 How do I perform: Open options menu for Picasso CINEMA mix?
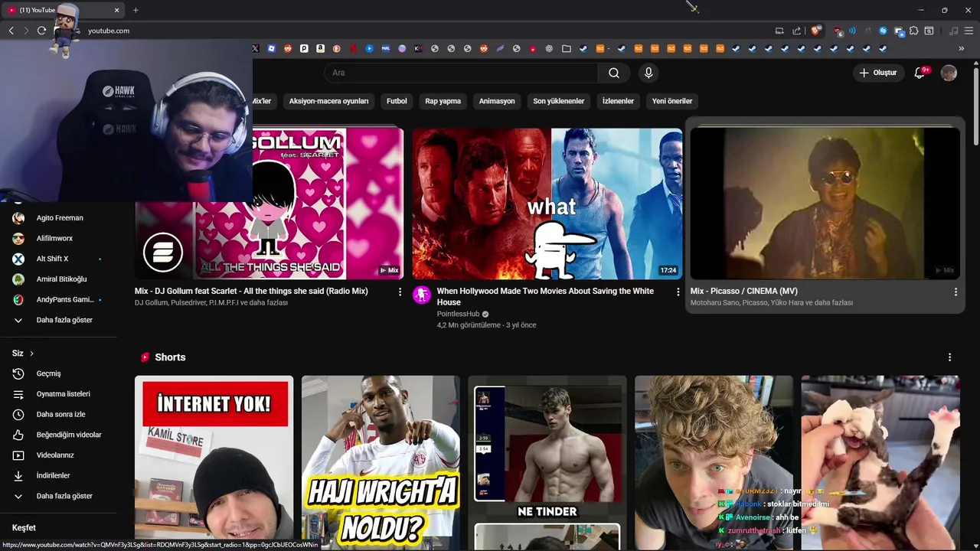[955, 292]
